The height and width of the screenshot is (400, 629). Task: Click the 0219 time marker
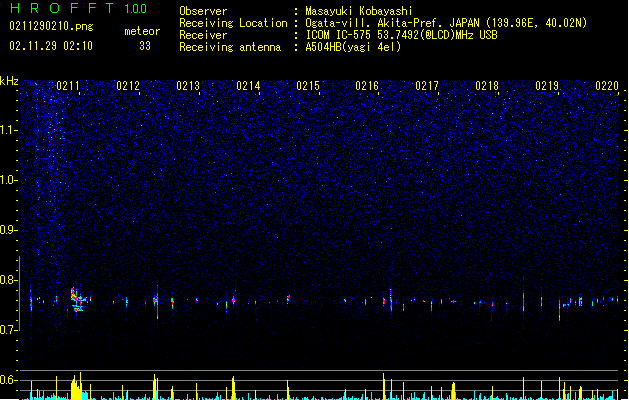[547, 86]
